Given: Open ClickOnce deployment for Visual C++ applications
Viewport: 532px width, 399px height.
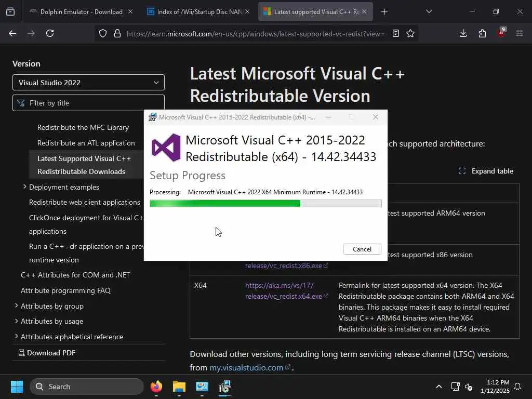Looking at the screenshot, I should click(86, 224).
